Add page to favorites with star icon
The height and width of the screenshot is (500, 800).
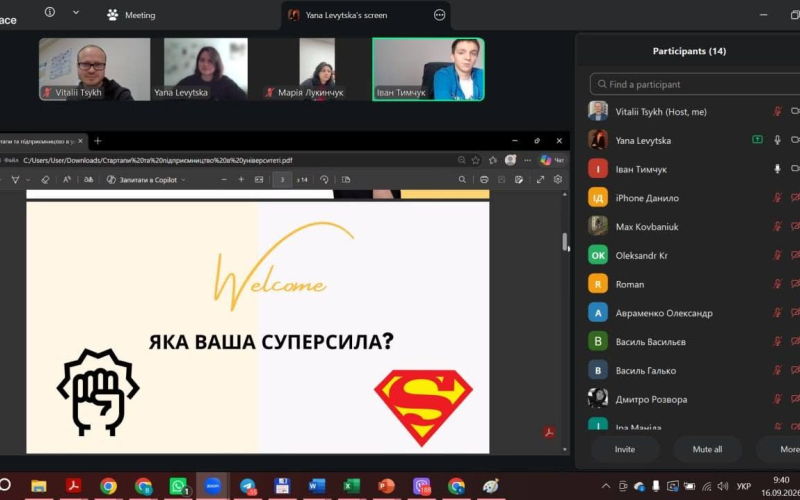[476, 160]
